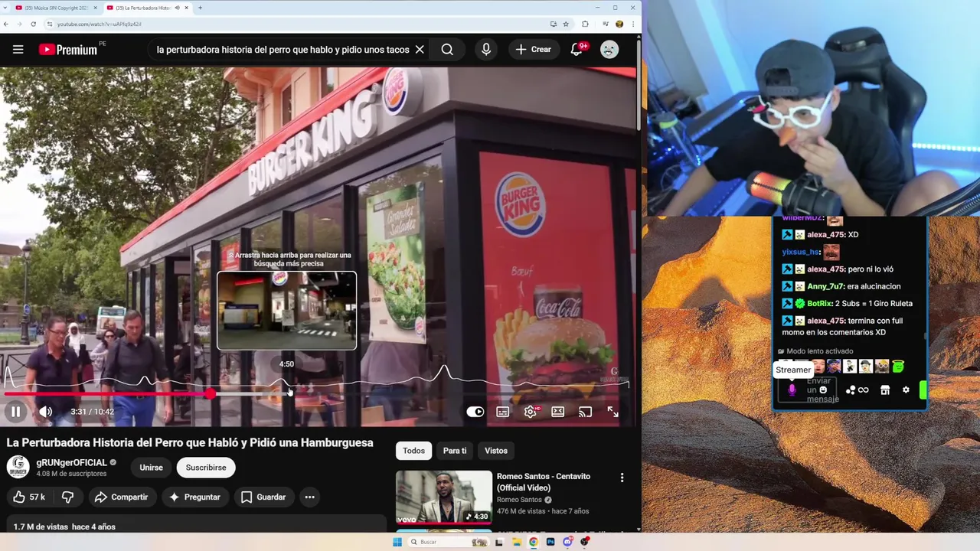980x551 pixels.
Task: Select the Para ti filter chip
Action: (455, 451)
